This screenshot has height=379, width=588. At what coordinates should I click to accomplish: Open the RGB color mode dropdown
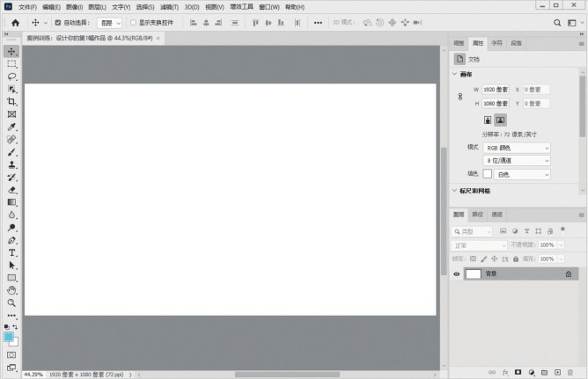point(517,148)
